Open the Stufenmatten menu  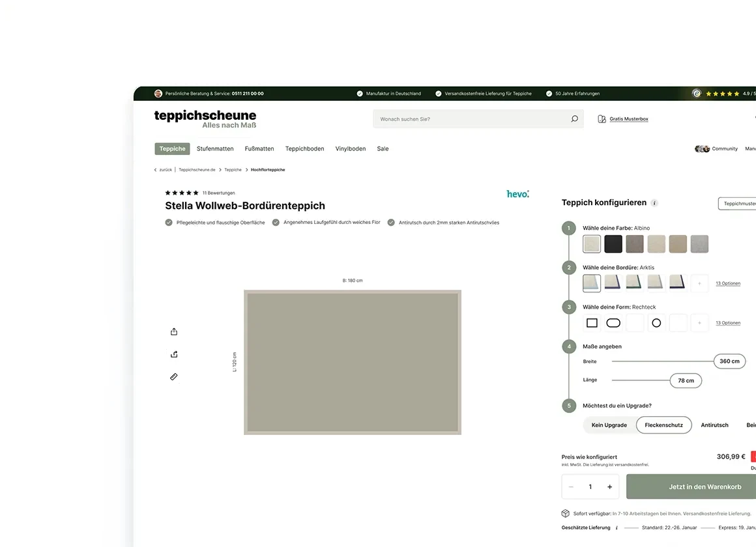coord(215,149)
